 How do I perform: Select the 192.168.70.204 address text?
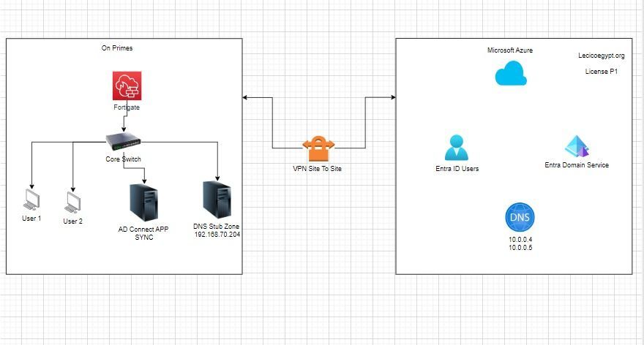(x=217, y=234)
